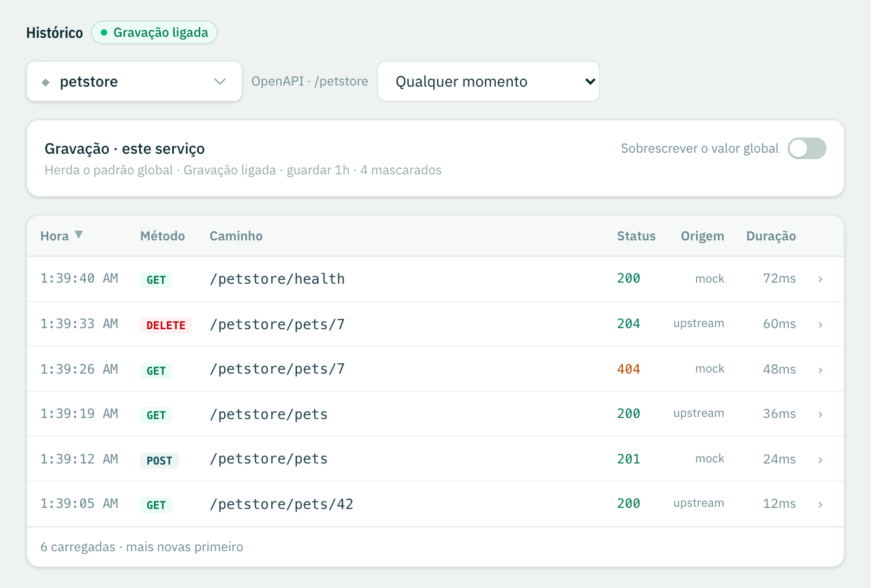871x588 pixels.
Task: Open details arrow for POST /petstore/pets row
Action: click(820, 460)
